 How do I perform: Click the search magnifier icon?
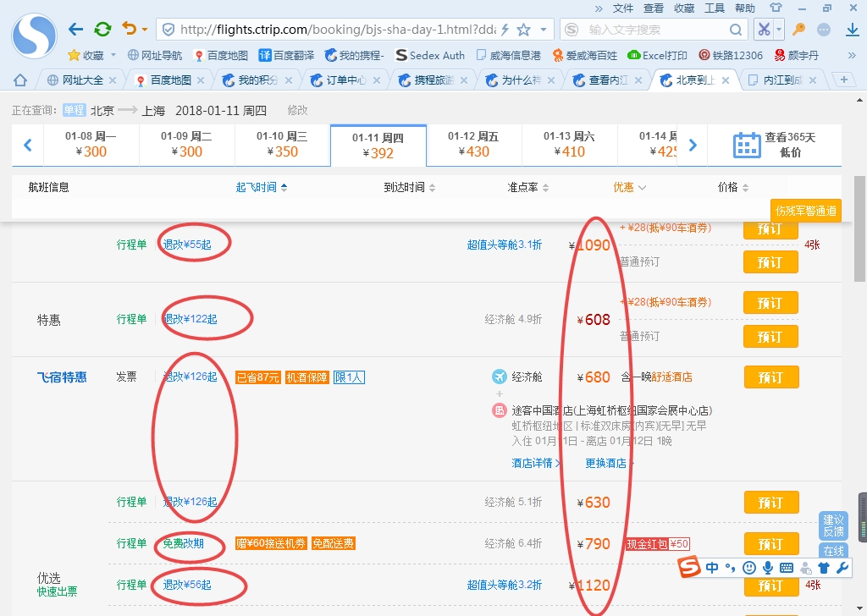tap(736, 30)
